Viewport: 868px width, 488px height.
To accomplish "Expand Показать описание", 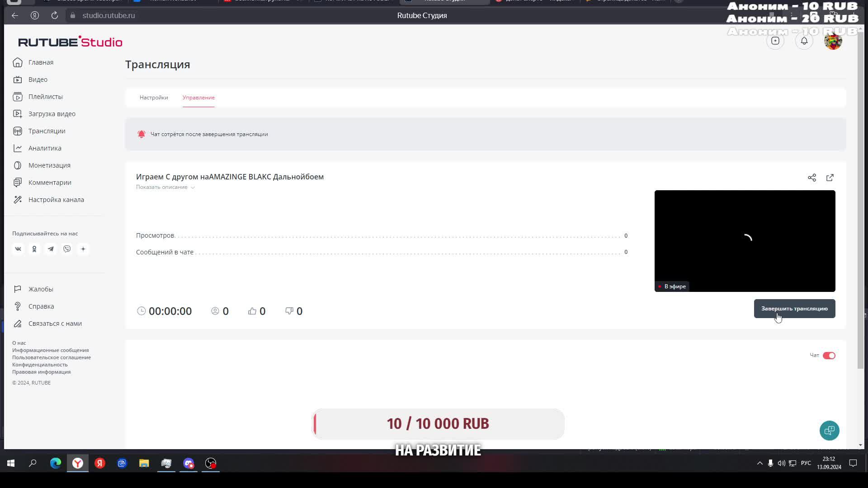I will (x=165, y=187).
